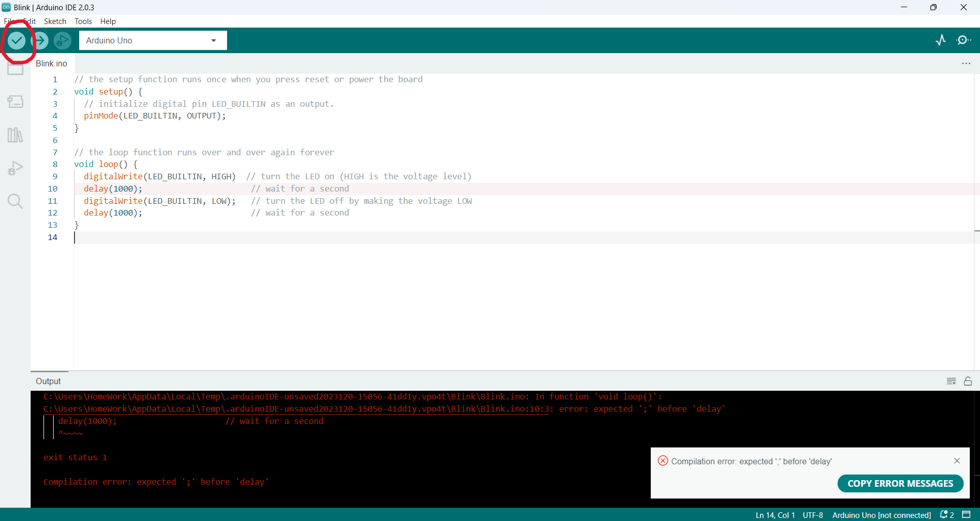Open the Search sidebar panel
Image resolution: width=980 pixels, height=521 pixels.
click(x=15, y=201)
